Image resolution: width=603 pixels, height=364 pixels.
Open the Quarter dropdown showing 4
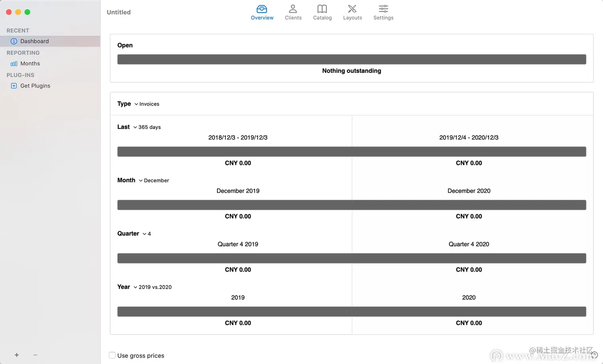[147, 234]
